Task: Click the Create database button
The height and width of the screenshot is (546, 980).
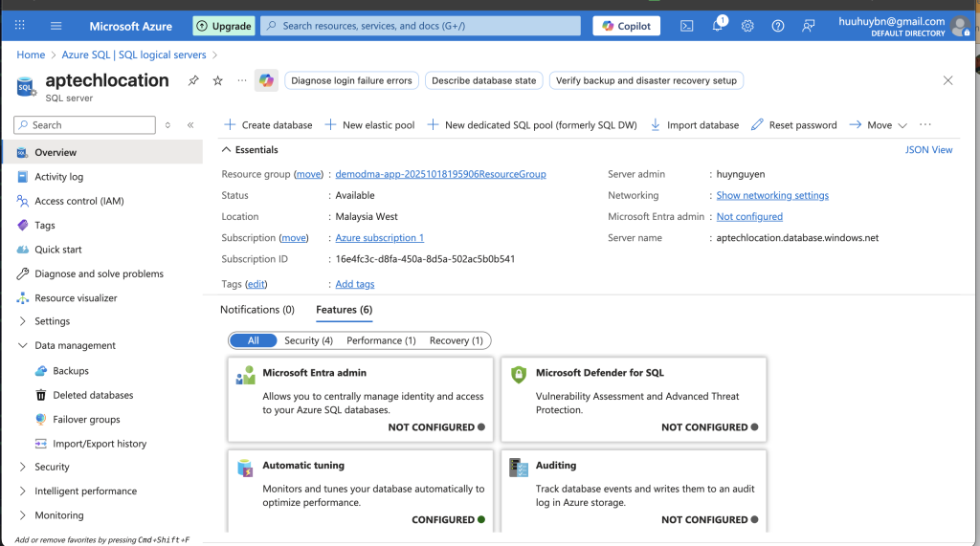Action: [x=268, y=125]
